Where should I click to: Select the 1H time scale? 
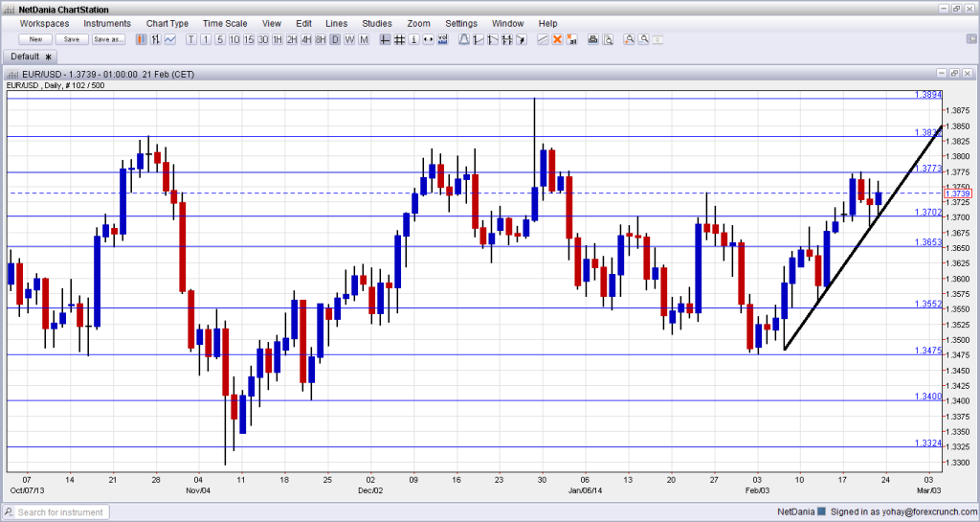pos(278,39)
